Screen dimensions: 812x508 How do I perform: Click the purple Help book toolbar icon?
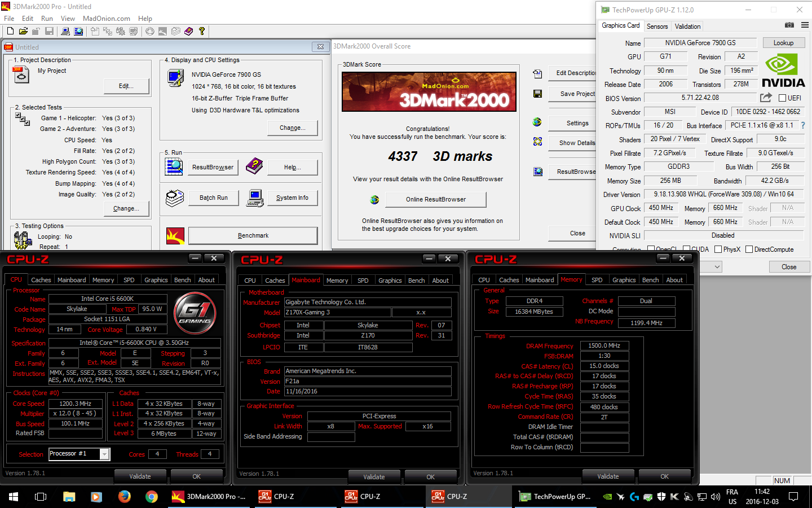[188, 32]
